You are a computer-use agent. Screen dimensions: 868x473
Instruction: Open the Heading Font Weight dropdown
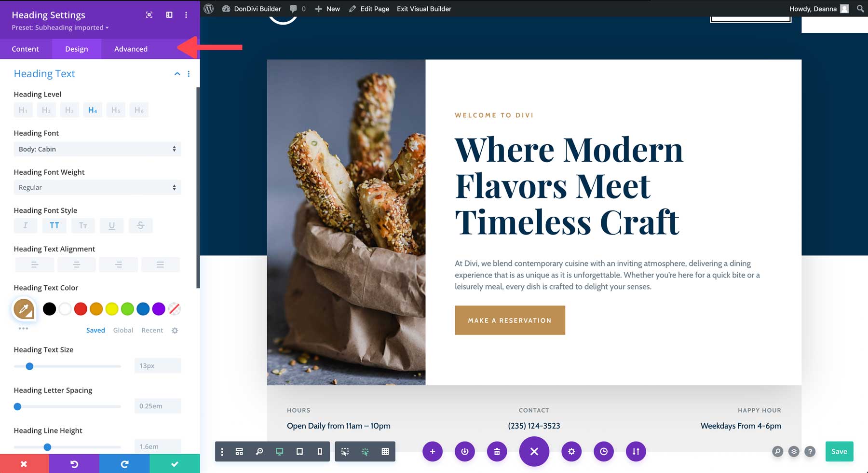point(97,187)
